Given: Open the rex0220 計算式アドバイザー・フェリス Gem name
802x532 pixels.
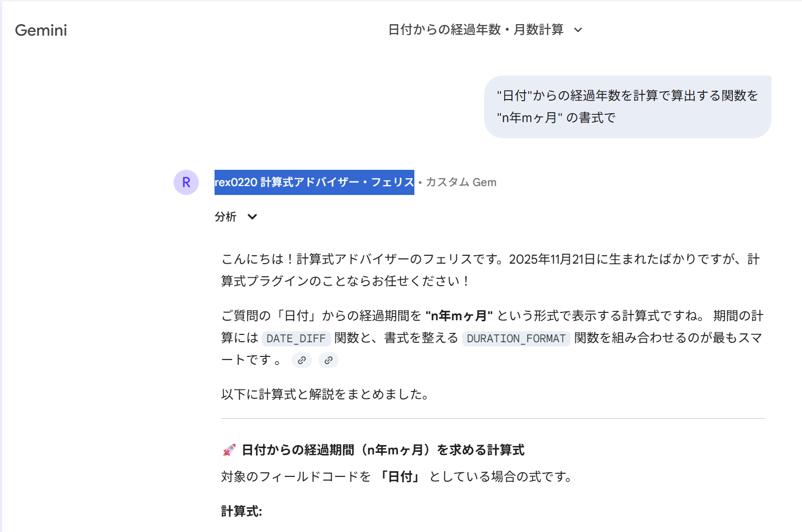Looking at the screenshot, I should 314,182.
